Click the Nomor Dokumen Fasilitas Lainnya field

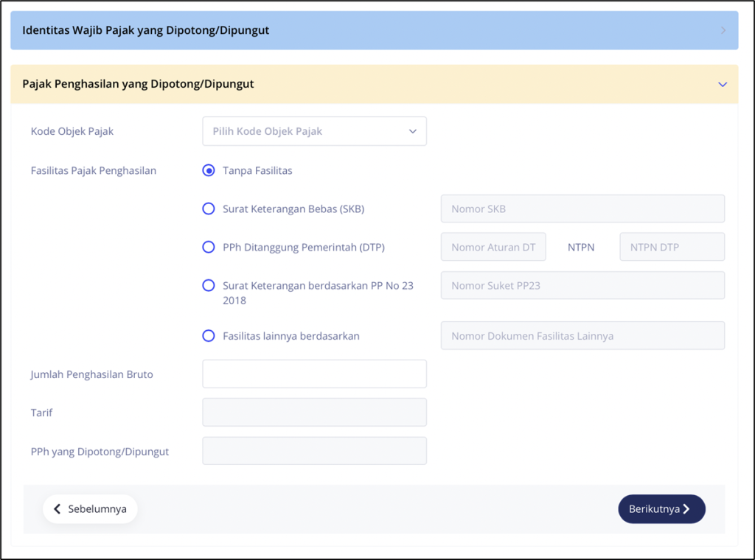pos(582,335)
